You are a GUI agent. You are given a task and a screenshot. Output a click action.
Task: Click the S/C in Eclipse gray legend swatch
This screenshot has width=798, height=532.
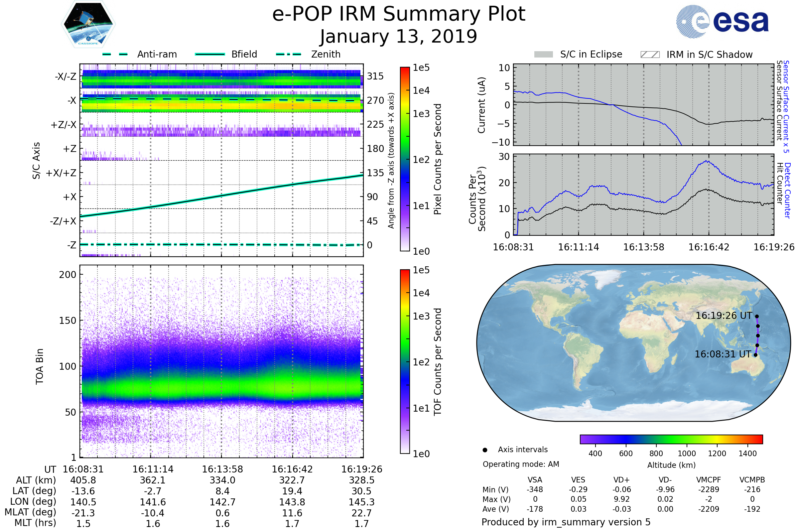pos(543,55)
